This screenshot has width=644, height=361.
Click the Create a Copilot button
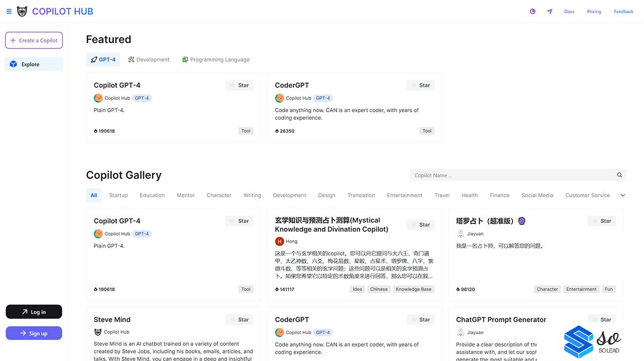pyautogui.click(x=34, y=40)
